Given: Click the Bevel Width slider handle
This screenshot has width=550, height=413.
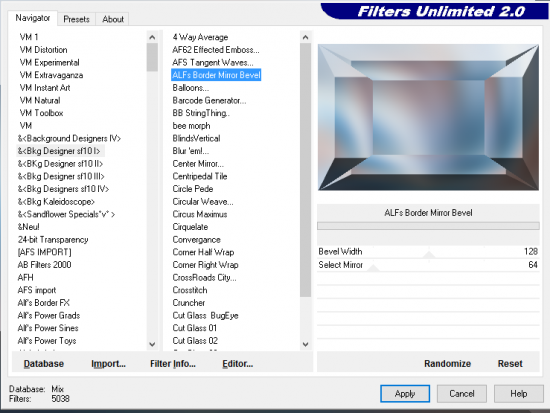Looking at the screenshot, I should [429, 254].
